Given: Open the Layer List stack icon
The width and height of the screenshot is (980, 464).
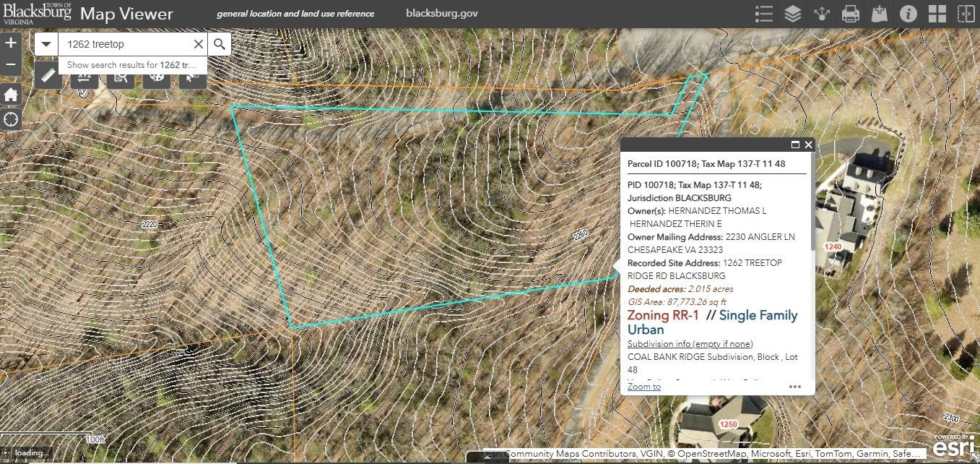Looking at the screenshot, I should click(792, 14).
